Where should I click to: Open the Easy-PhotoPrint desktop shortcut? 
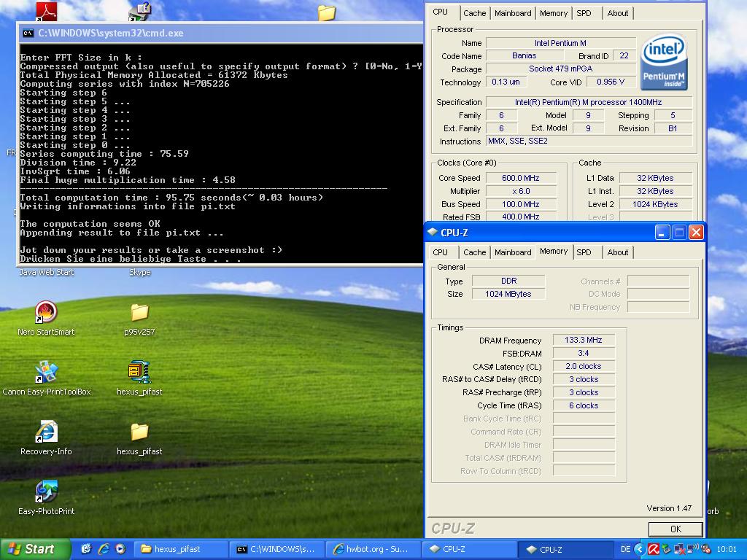(46, 492)
